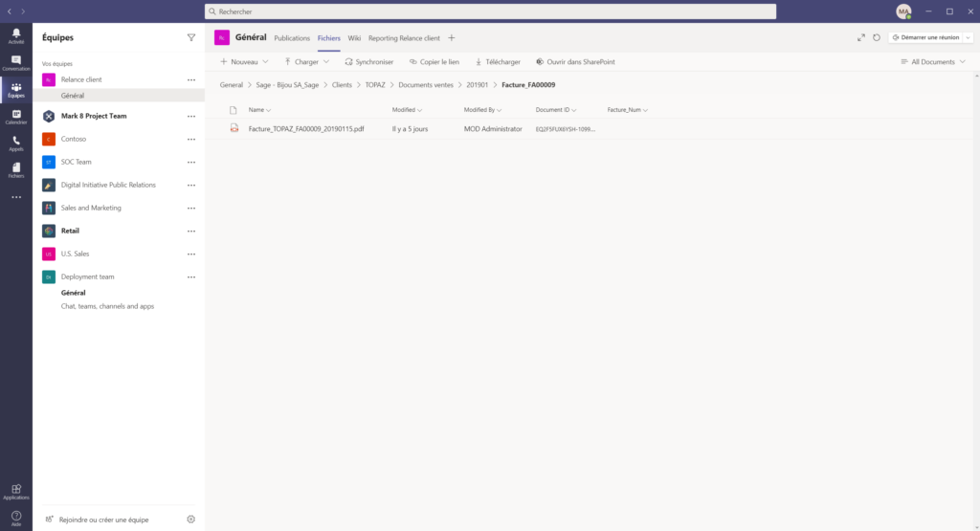Open the Appels icon
Image resolution: width=980 pixels, height=531 pixels.
point(15,143)
